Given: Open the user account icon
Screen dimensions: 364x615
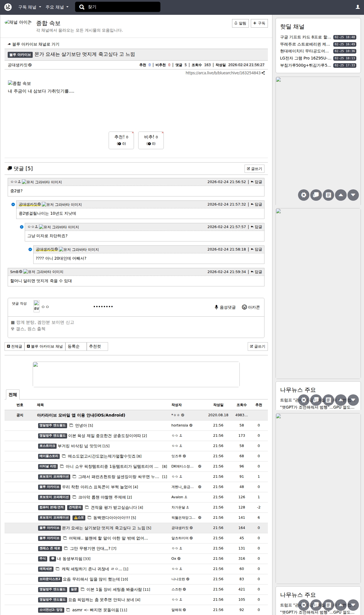Looking at the screenshot, I should click(x=358, y=7).
